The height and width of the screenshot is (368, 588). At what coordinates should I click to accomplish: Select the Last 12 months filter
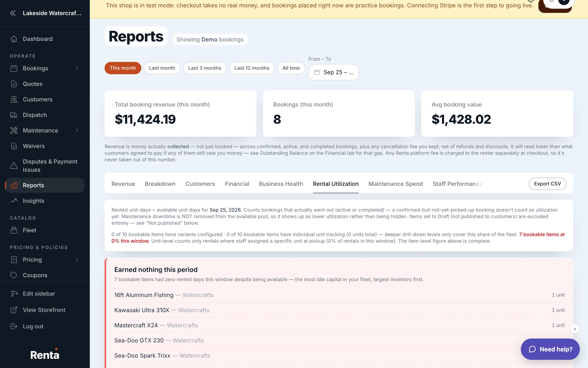coord(252,68)
